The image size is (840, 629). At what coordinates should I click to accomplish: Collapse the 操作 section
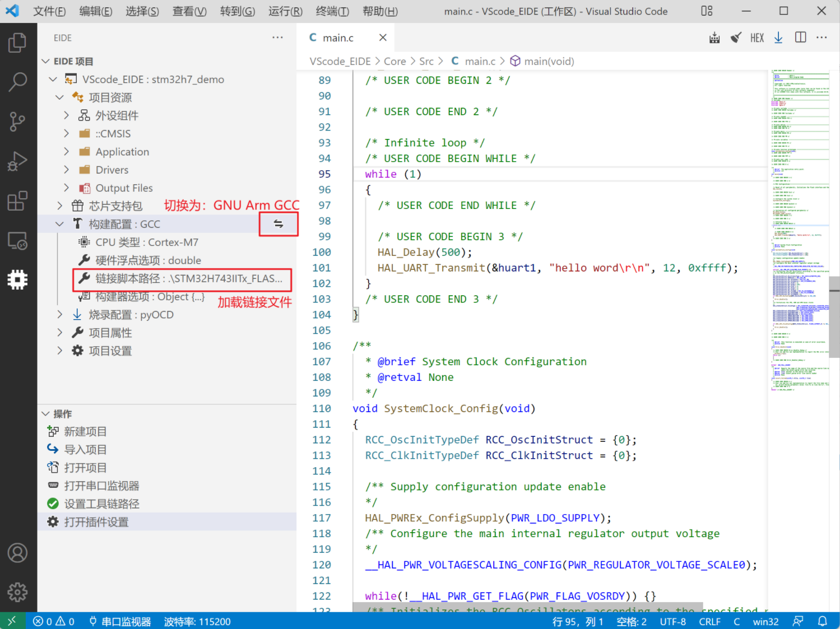46,414
